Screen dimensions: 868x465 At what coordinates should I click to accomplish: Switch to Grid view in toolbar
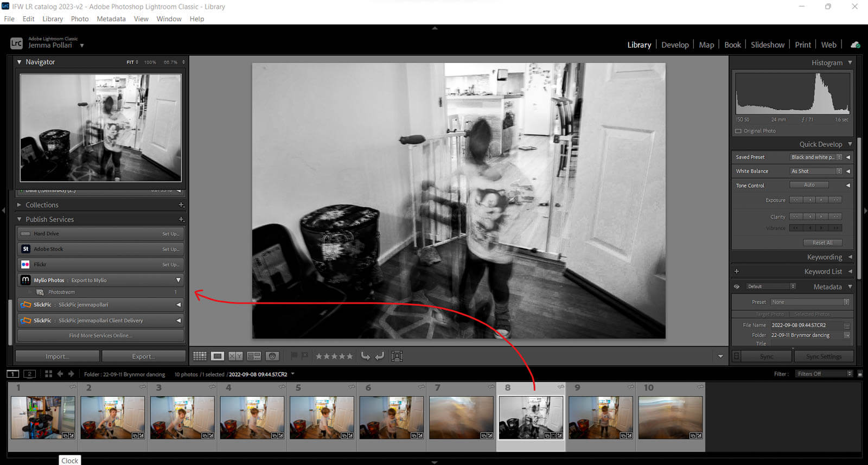[200, 356]
